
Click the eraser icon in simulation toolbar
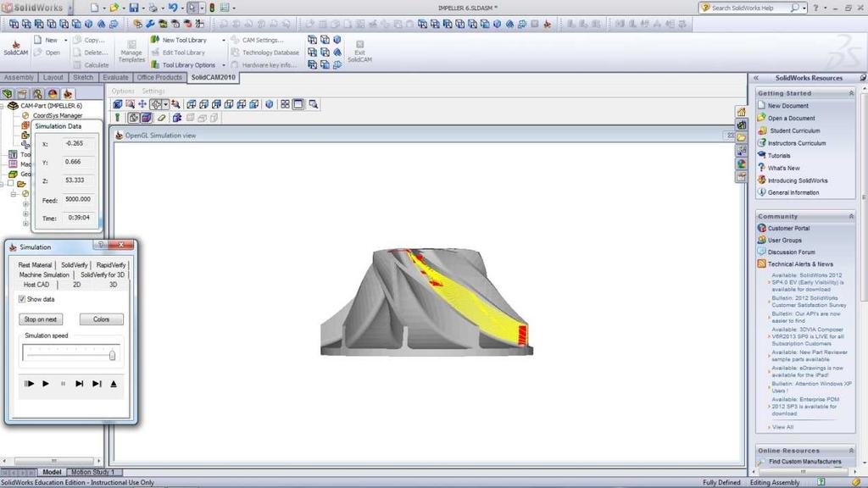coord(162,118)
